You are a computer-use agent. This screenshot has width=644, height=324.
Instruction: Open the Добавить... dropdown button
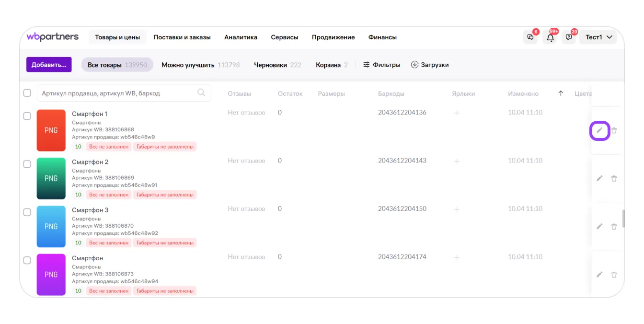(49, 65)
